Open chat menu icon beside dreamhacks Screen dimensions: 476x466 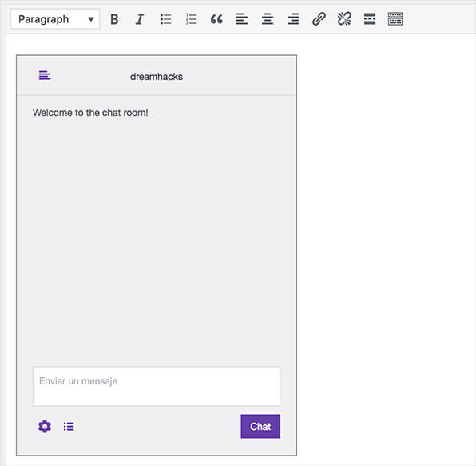pos(45,75)
